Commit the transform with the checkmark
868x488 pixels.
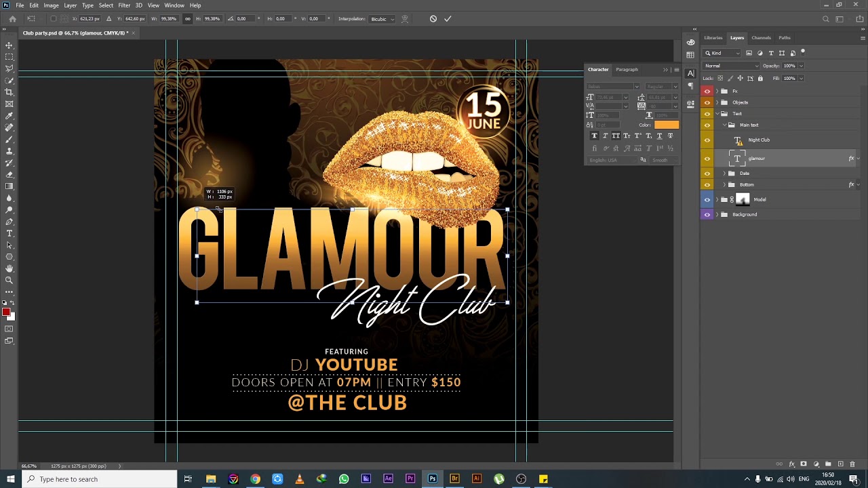point(448,19)
